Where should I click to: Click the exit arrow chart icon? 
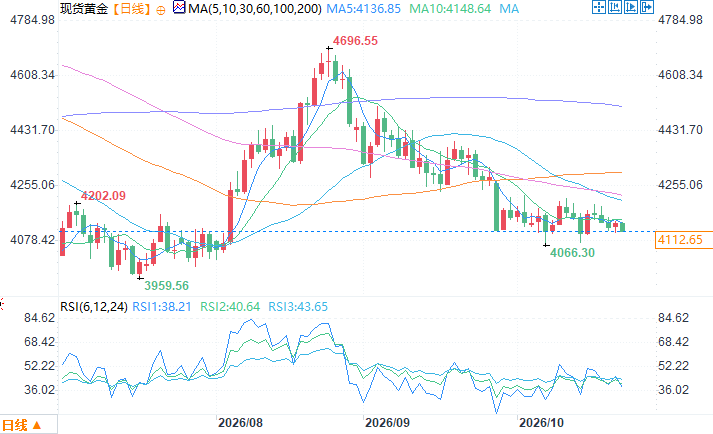[x=647, y=7]
